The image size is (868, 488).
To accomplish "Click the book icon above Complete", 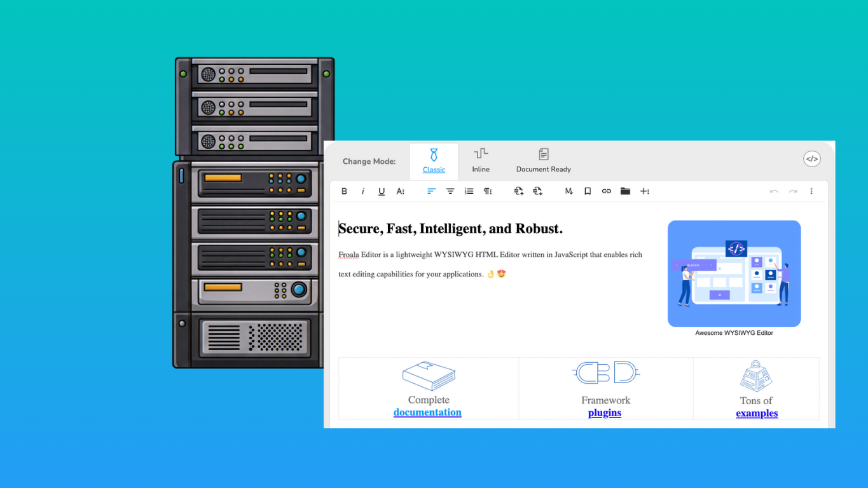I will (x=429, y=376).
